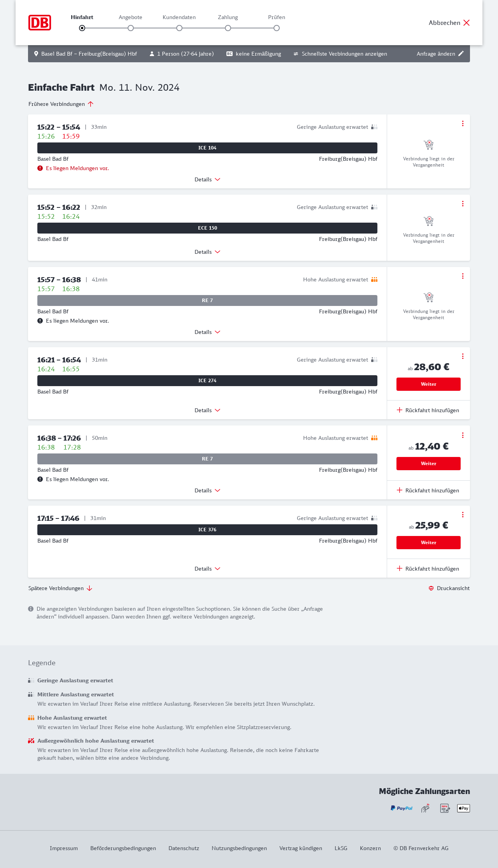Click the DB logo

pyautogui.click(x=40, y=23)
